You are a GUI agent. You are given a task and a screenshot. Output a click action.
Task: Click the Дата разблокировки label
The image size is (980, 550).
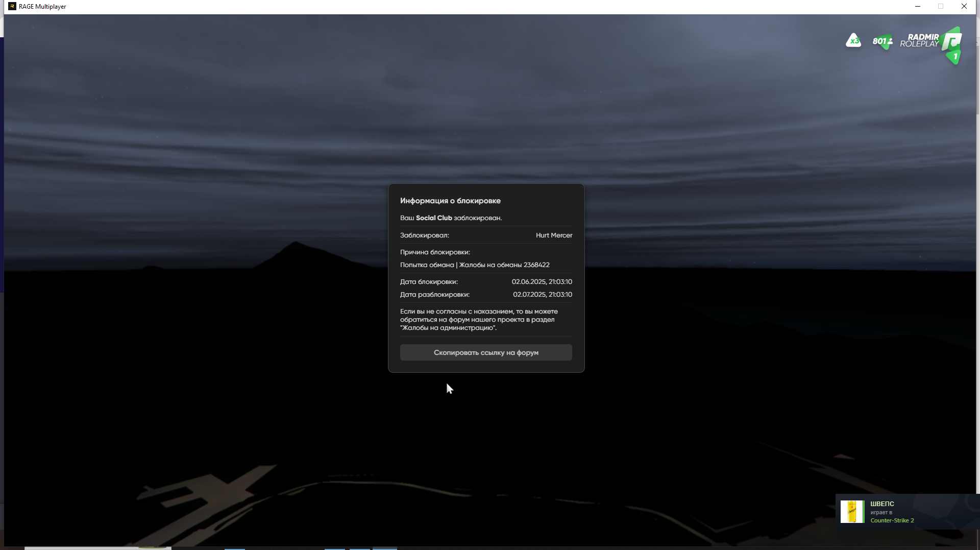(x=435, y=295)
